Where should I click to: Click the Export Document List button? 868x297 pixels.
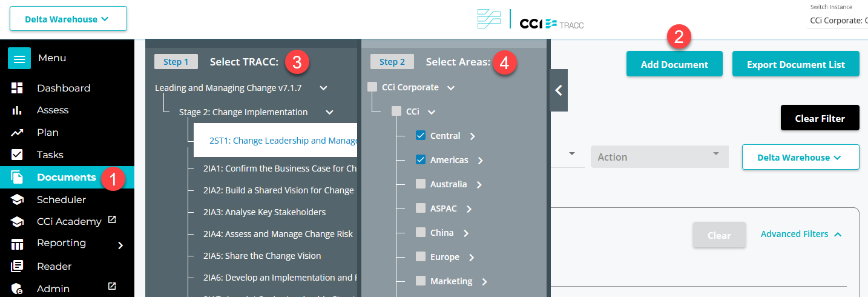(795, 64)
